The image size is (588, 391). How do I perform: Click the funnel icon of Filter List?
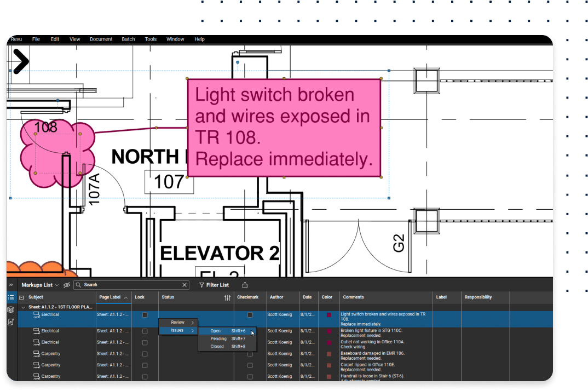pos(202,285)
